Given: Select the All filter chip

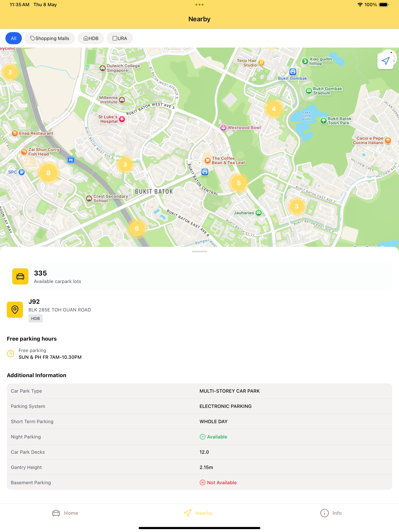Looking at the screenshot, I should (14, 38).
